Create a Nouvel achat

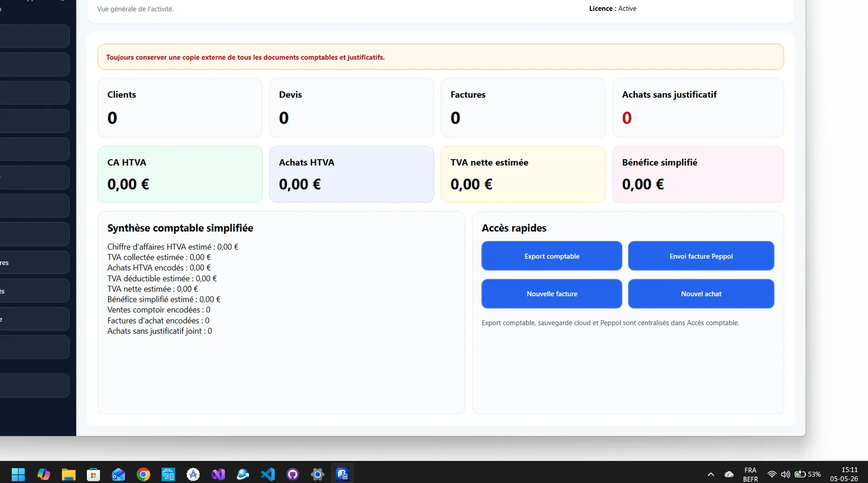(x=701, y=294)
